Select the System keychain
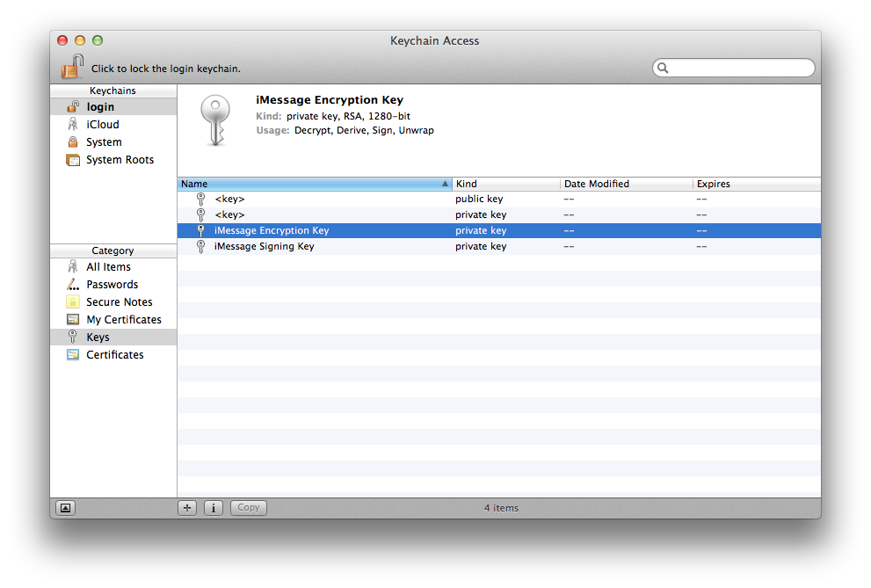 [113, 142]
